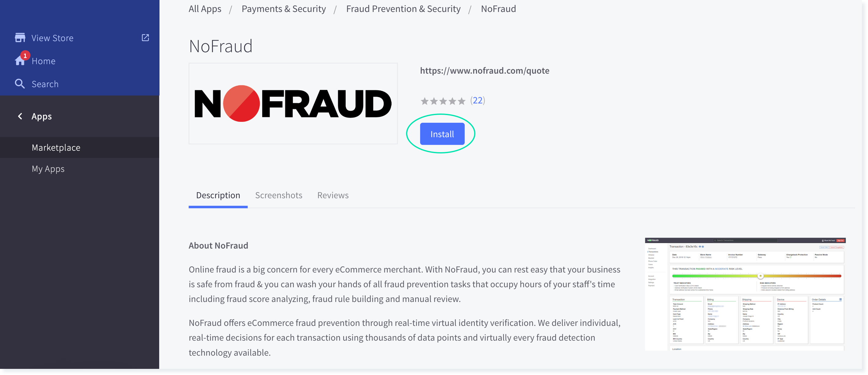Click the View Store storefront icon
868x375 pixels.
point(20,38)
